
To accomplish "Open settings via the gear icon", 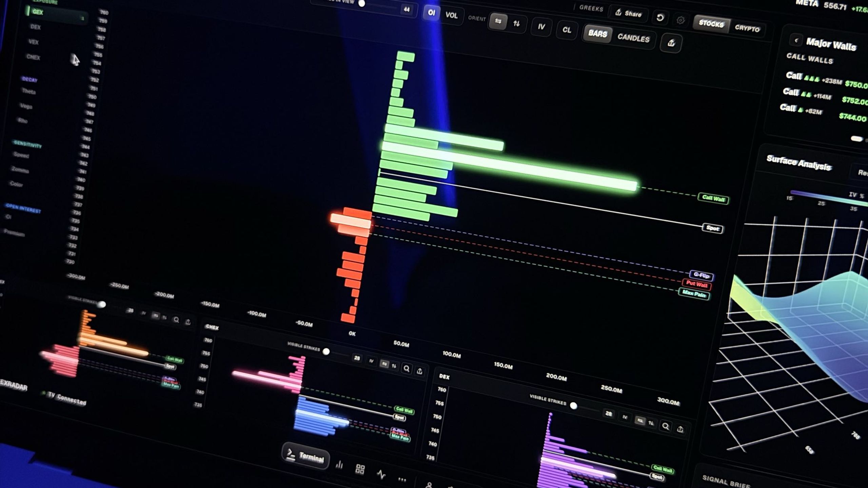I will pyautogui.click(x=680, y=20).
